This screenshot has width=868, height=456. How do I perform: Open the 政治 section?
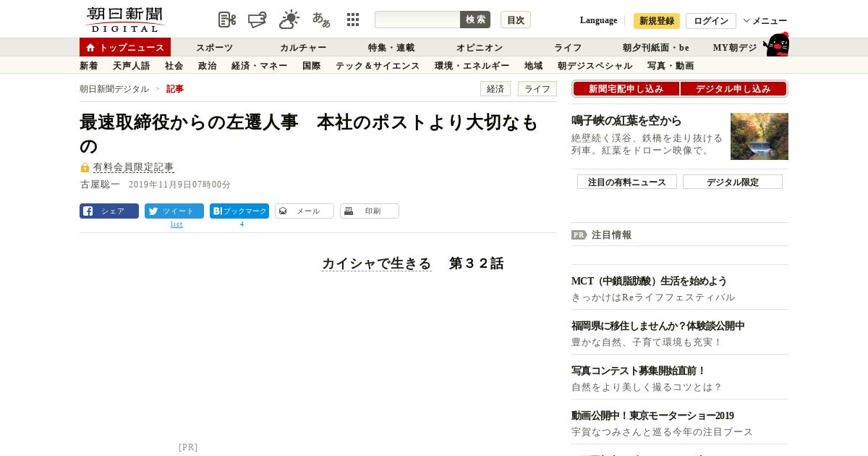coord(208,66)
